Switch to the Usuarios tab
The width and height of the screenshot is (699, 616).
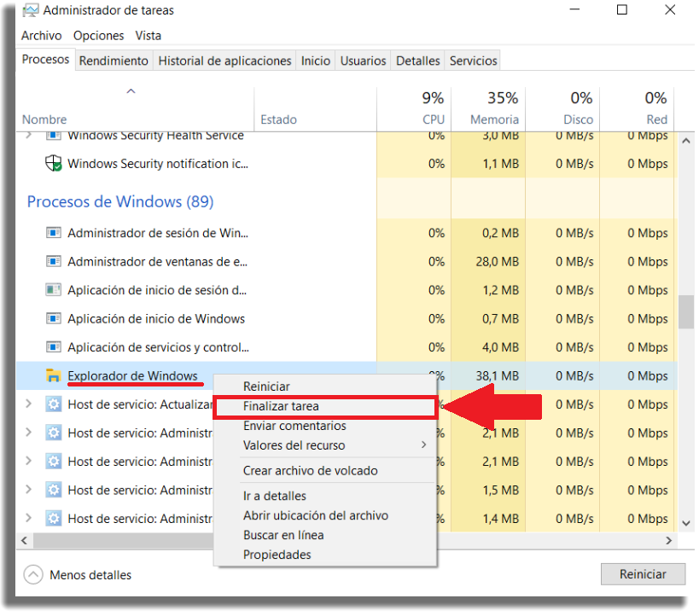click(x=363, y=61)
